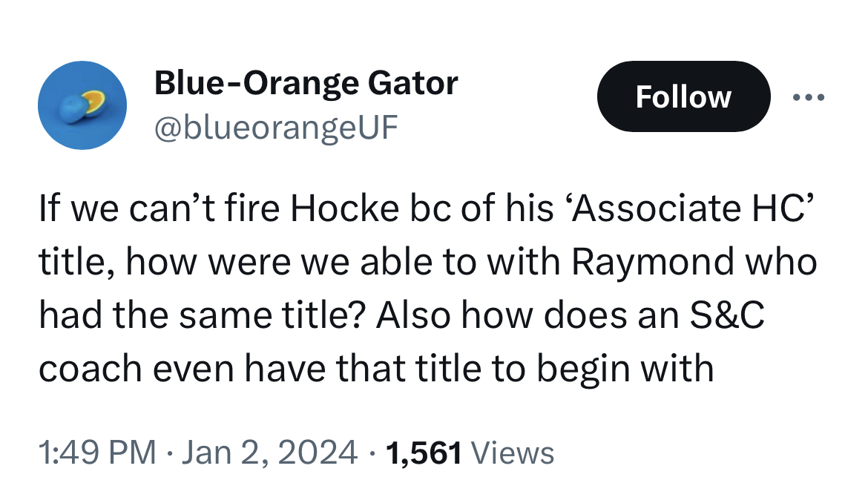View the 1,561 Views count
This screenshot has width=868, height=503.
468,452
